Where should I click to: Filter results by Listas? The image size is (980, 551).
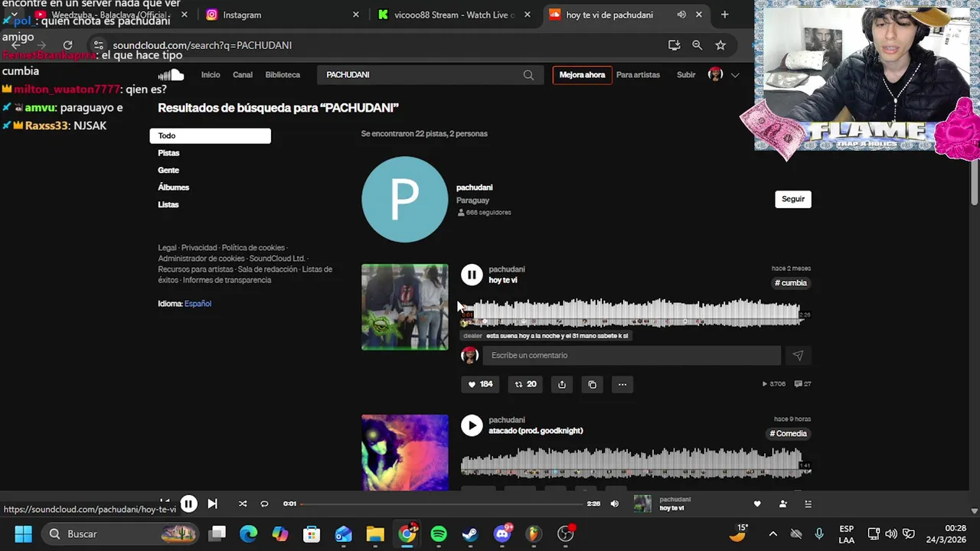pyautogui.click(x=168, y=204)
